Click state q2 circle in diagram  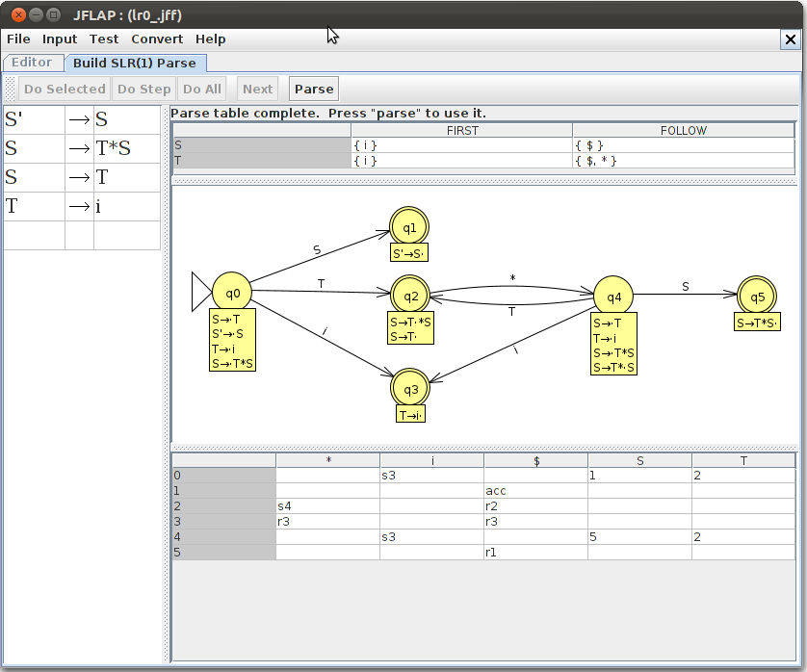(x=409, y=295)
